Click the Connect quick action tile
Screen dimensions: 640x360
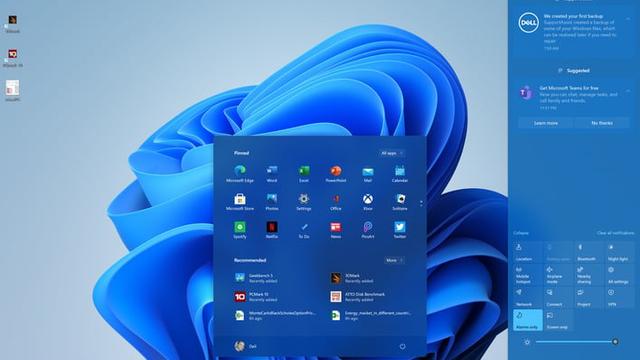point(558,298)
